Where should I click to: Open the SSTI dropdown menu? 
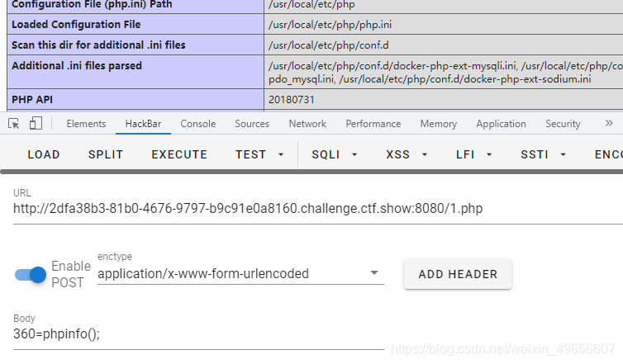(543, 154)
